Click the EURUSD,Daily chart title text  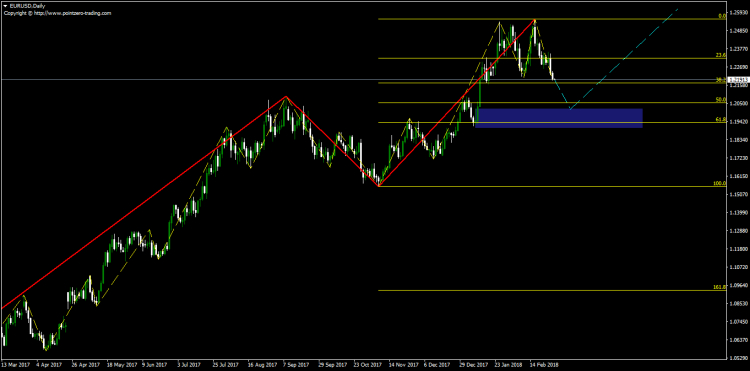tap(25, 6)
